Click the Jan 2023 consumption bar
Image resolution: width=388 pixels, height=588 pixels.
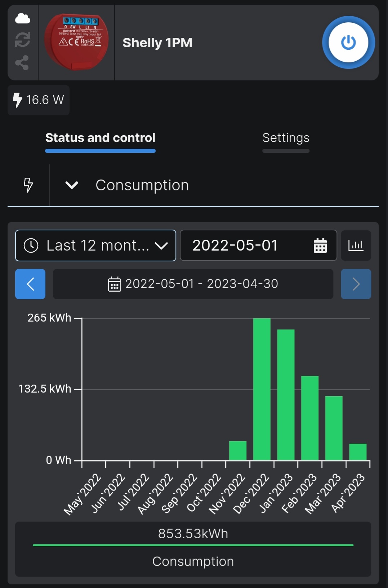(286, 395)
